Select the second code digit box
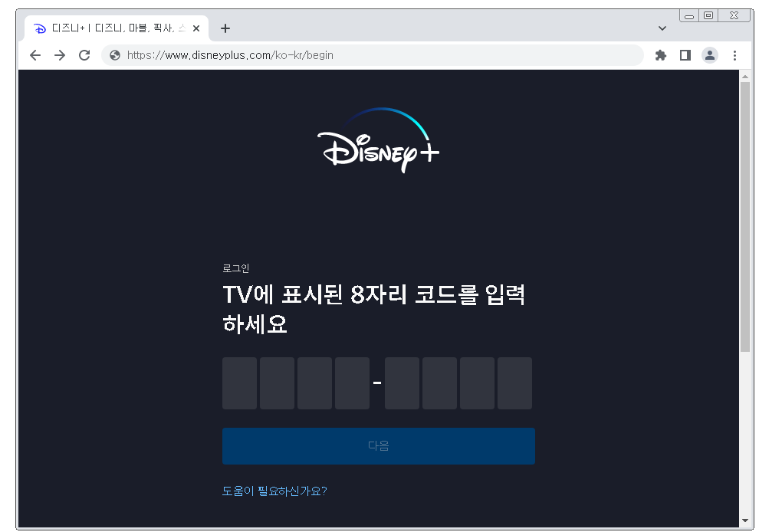The image size is (759, 532). click(278, 383)
